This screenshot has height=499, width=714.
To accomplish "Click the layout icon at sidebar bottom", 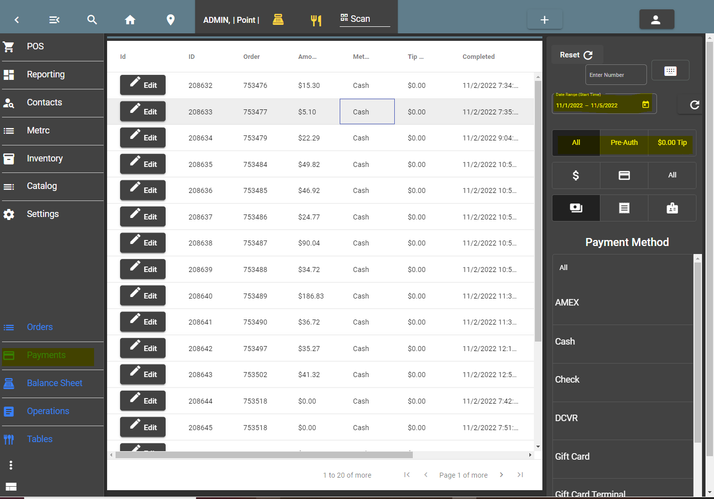I will point(11,487).
